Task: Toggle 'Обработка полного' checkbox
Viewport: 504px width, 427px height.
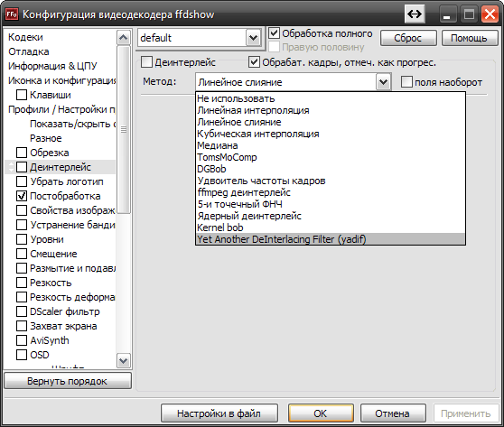Action: pos(274,33)
